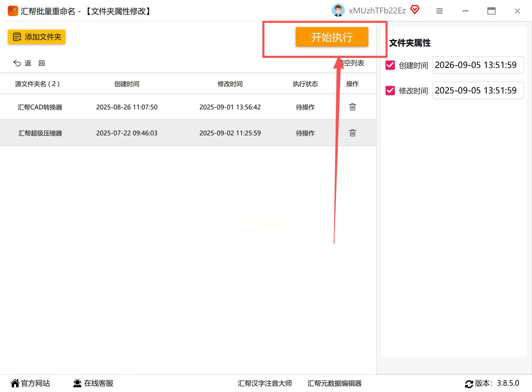The height and width of the screenshot is (392, 532).
Task: Select the 汇帮CAD转换器 folder row
Action: point(40,107)
